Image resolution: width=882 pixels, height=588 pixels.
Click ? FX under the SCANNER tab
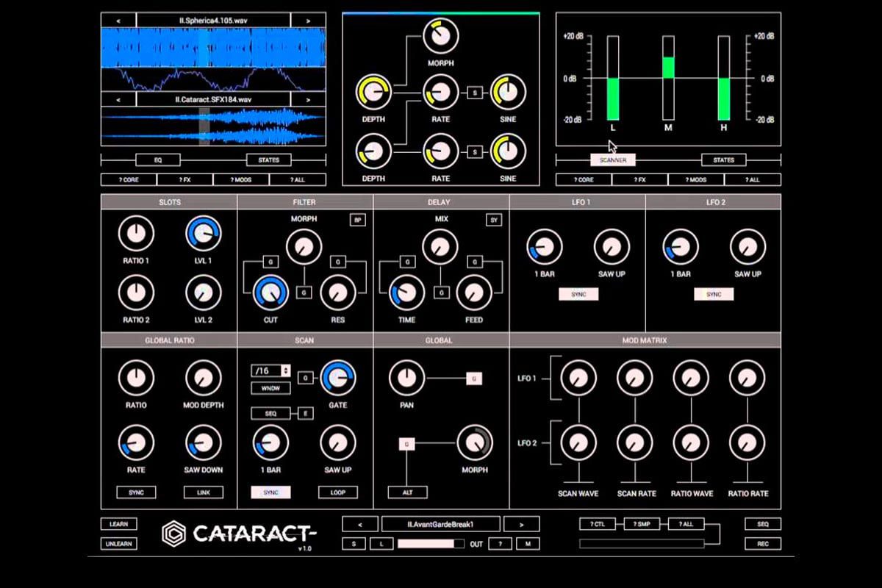point(640,179)
